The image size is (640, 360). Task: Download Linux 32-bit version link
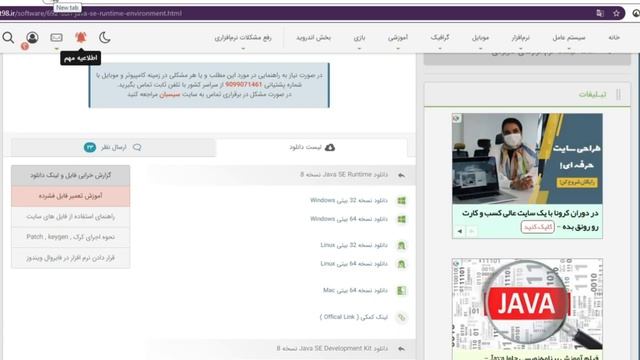click(x=354, y=245)
